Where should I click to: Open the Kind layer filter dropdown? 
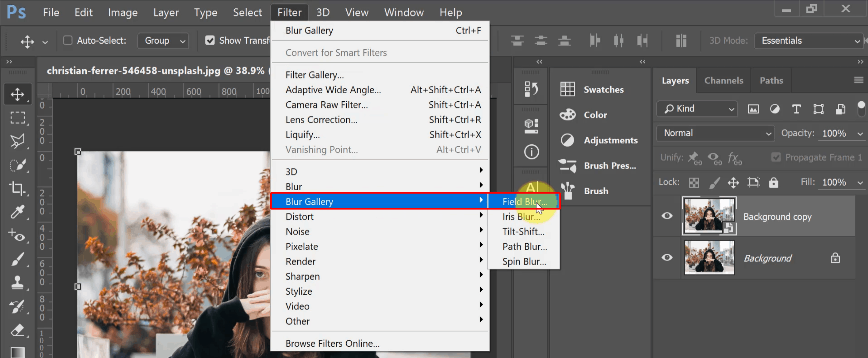pyautogui.click(x=697, y=108)
